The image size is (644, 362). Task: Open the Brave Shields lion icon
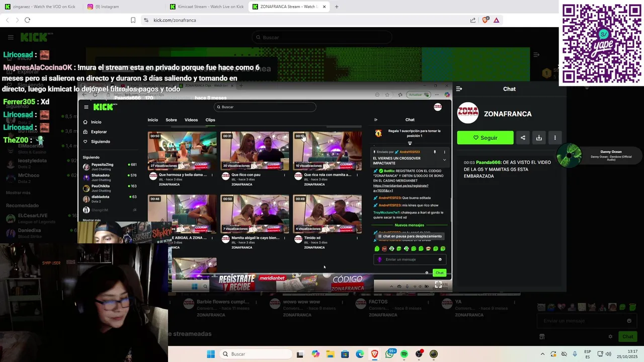click(485, 20)
